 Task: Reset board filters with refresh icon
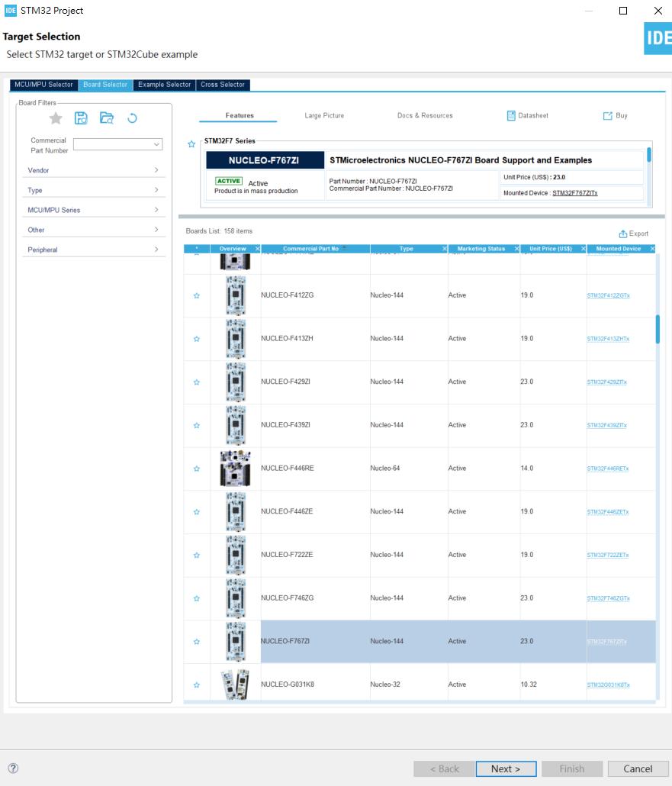[132, 118]
